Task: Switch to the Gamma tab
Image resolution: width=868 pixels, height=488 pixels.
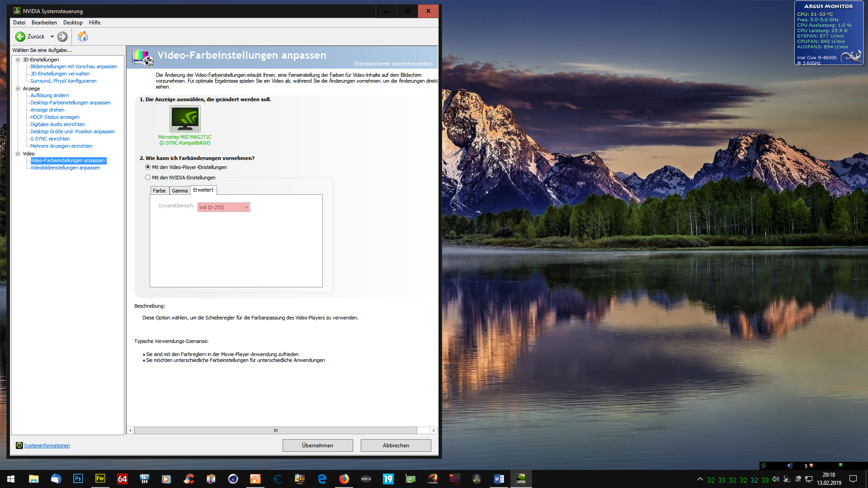Action: pyautogui.click(x=179, y=191)
